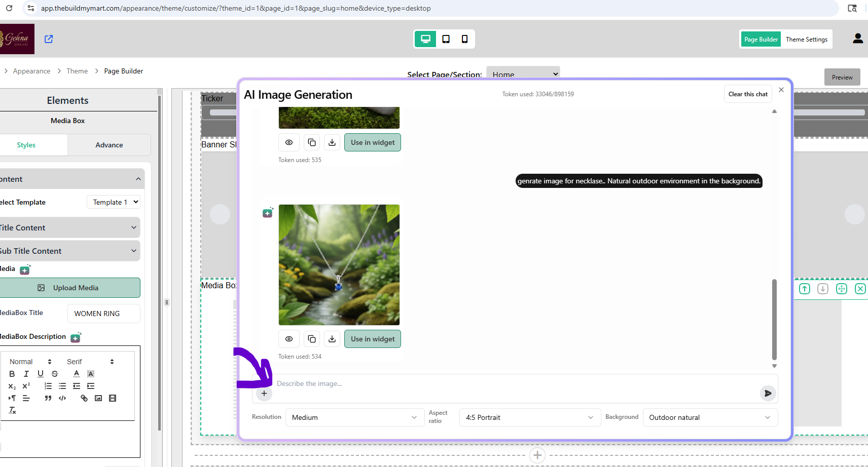868x467 pixels.
Task: Generate AI text for MediaBox Description
Action: click(x=76, y=337)
